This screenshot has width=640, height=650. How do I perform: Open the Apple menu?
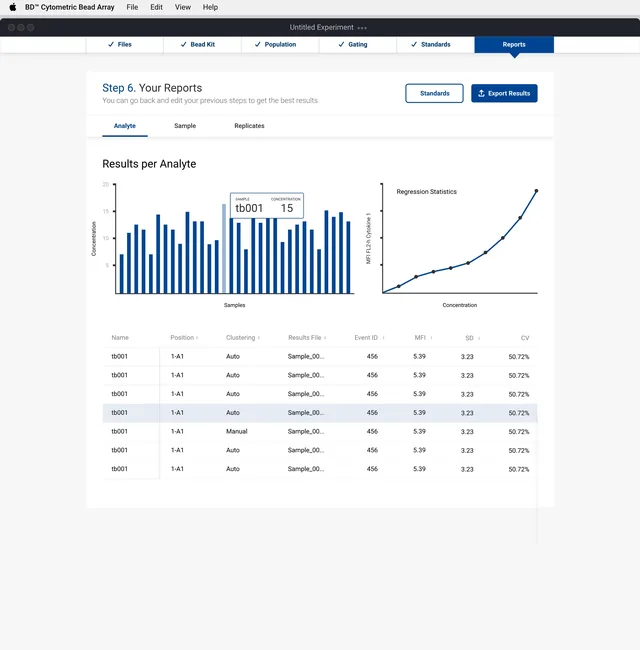click(x=13, y=7)
